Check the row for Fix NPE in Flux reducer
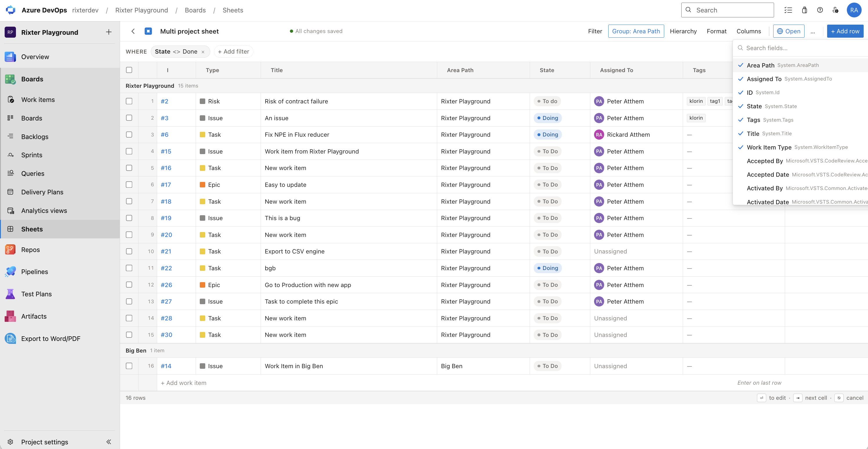Image resolution: width=868 pixels, height=449 pixels. [x=129, y=134]
